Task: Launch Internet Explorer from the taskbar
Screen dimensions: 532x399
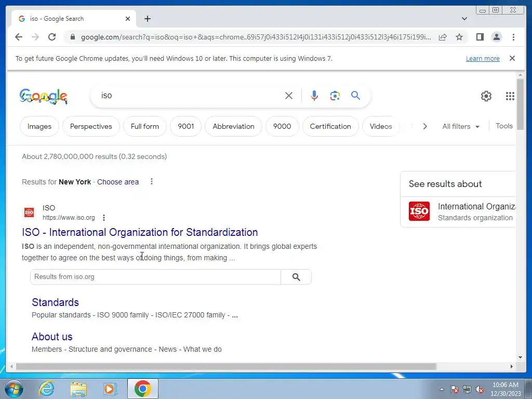Action: pos(46,389)
